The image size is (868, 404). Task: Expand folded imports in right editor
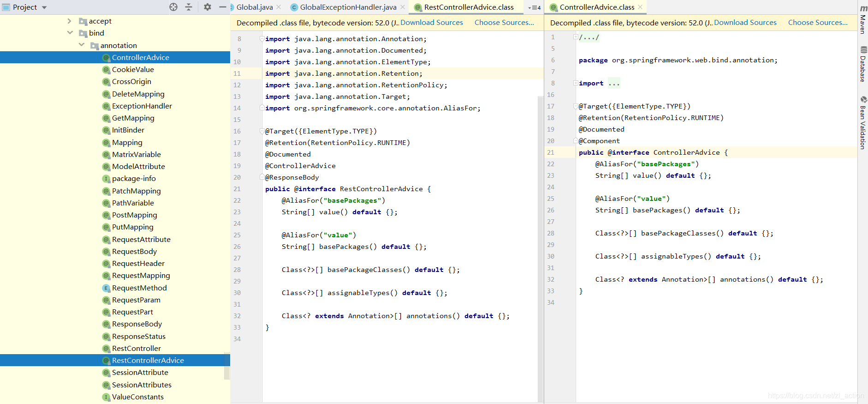point(576,83)
